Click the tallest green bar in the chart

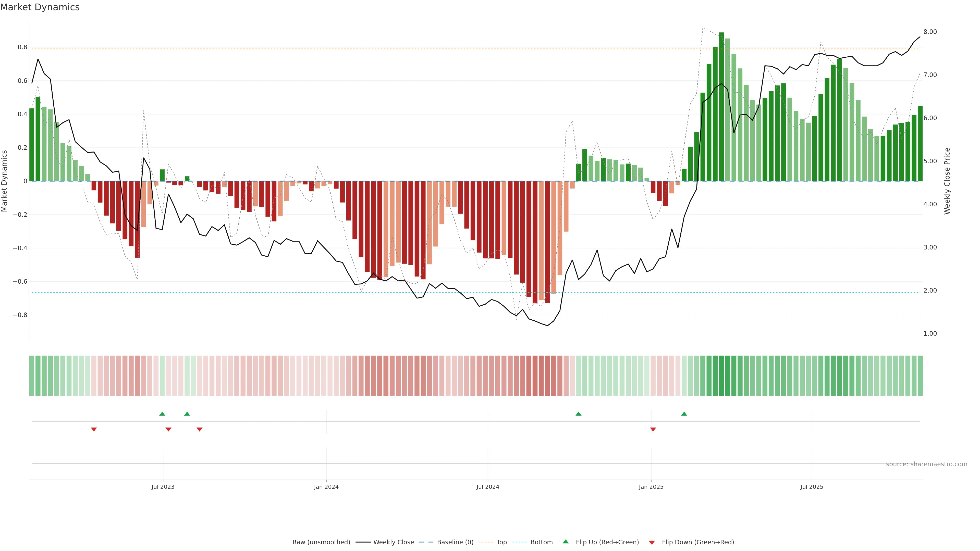point(721,106)
